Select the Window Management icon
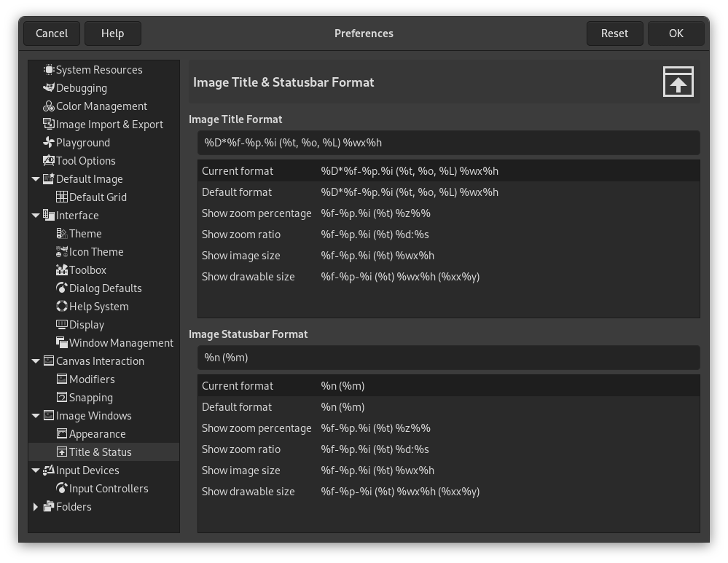Screen dimensions: 728x563 [x=63, y=342]
